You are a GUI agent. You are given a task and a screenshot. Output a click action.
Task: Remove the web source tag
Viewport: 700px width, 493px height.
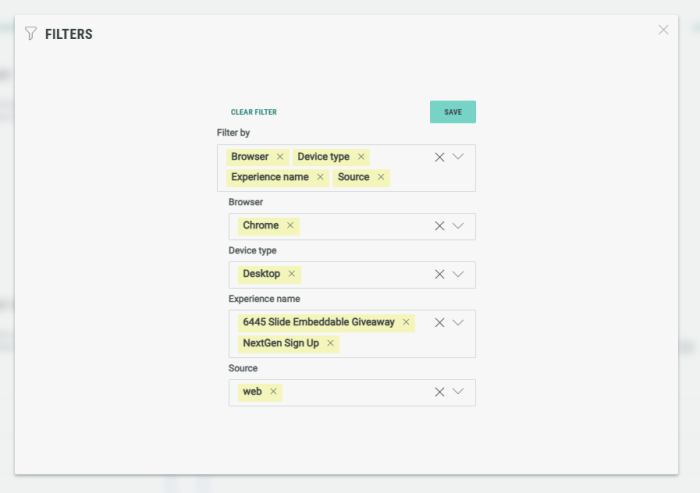(x=273, y=392)
